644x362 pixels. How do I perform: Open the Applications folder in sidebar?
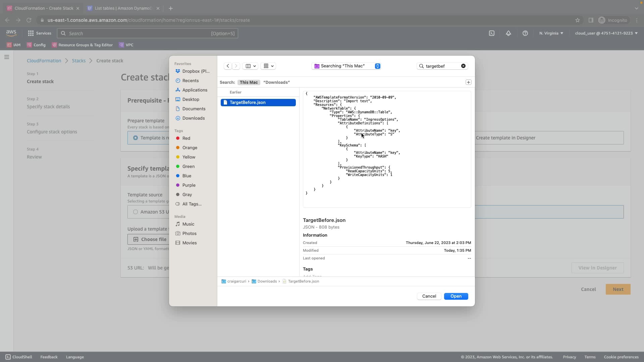coord(195,90)
